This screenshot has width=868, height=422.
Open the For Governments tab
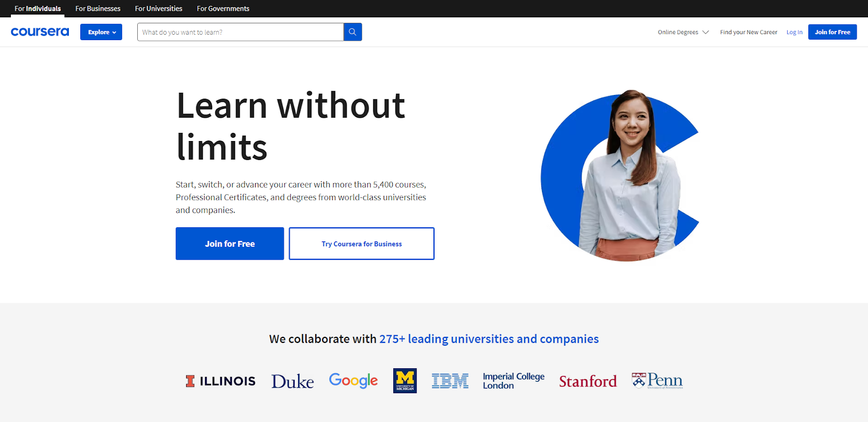(x=223, y=9)
